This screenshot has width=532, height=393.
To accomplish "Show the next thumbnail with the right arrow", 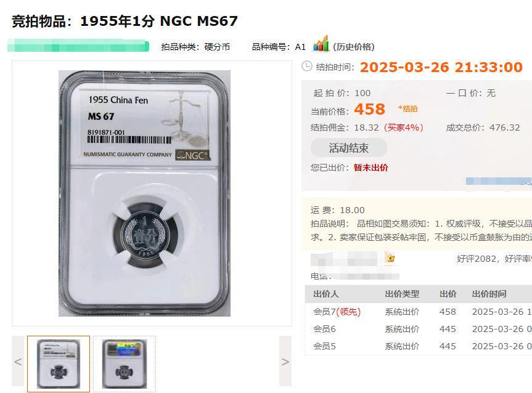I will click(x=285, y=361).
